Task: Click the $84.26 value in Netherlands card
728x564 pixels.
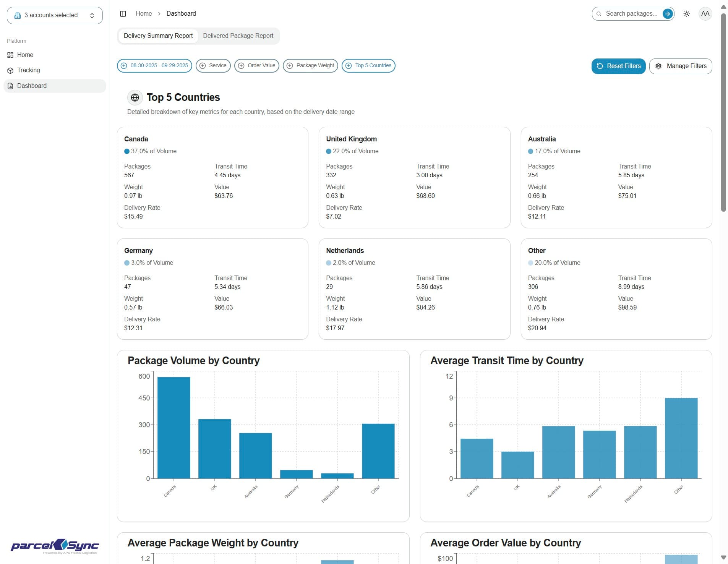Action: pos(426,308)
